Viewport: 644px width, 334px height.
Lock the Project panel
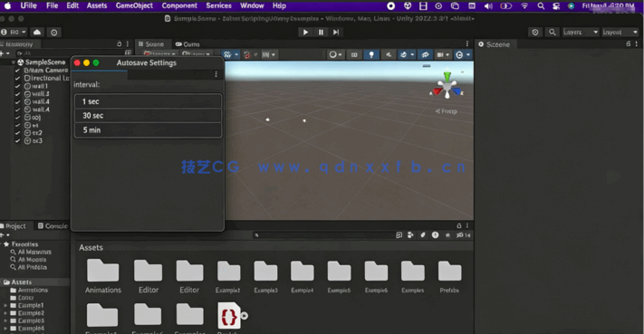point(458,225)
